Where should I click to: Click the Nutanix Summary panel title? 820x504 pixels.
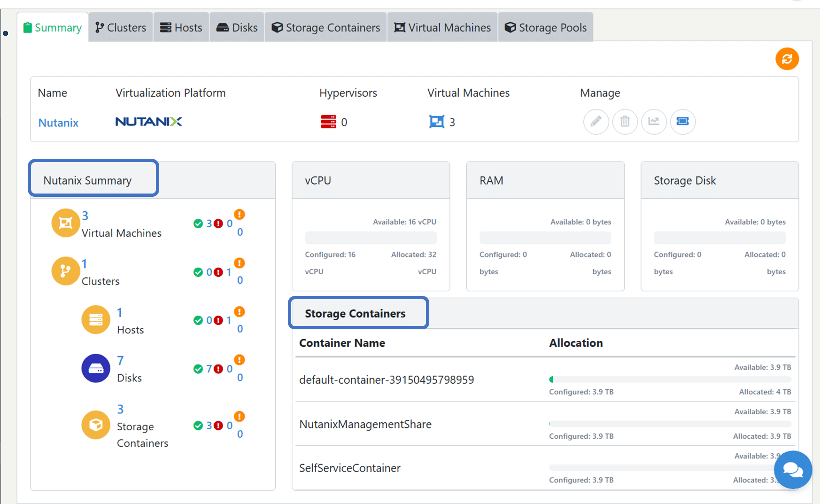[87, 180]
